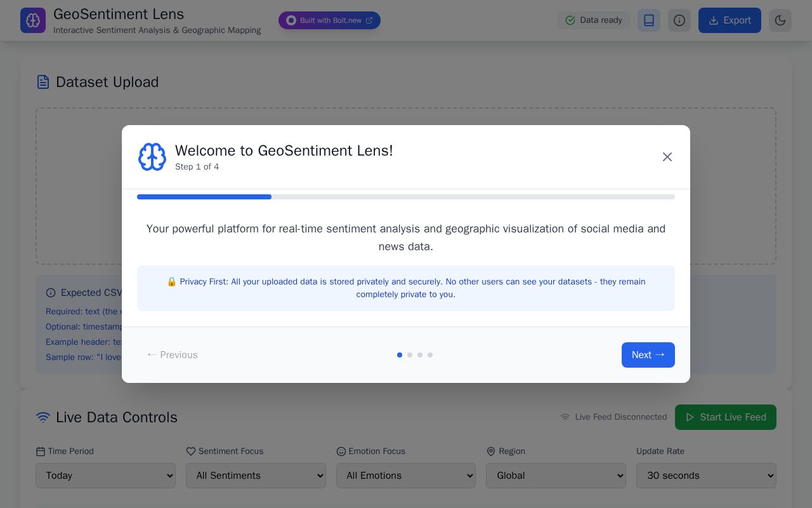The width and height of the screenshot is (812, 508).
Task: Click the brain icon in welcome dialog
Action: (x=152, y=157)
